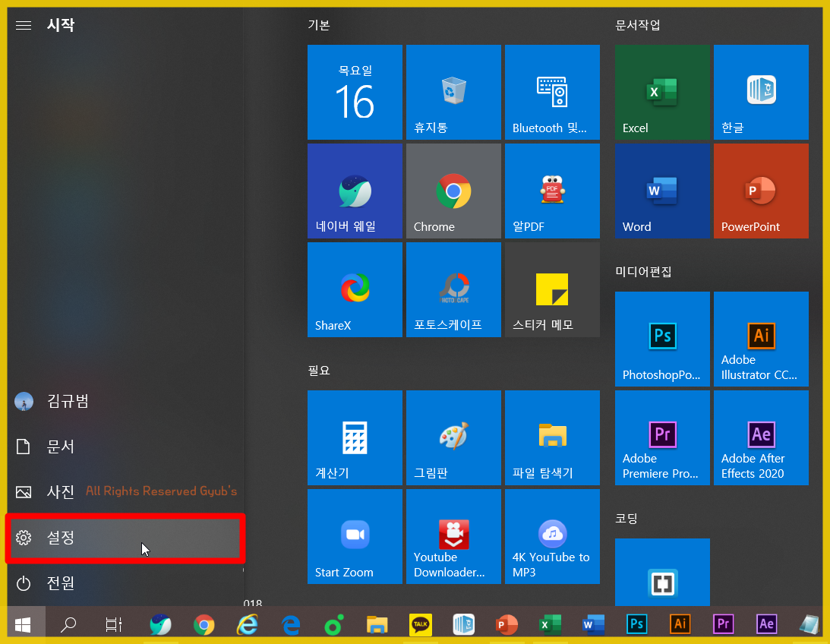Launch the Excel tile
The height and width of the screenshot is (644, 830).
pos(662,92)
